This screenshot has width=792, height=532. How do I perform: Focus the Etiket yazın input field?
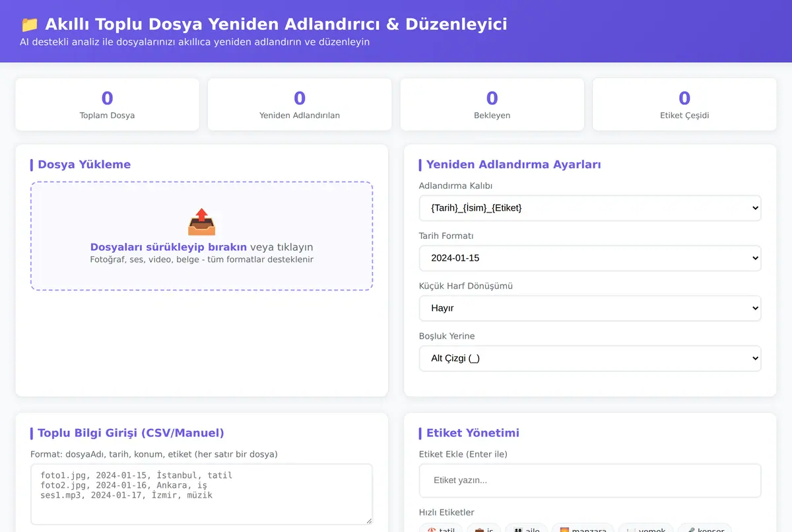[x=590, y=481]
